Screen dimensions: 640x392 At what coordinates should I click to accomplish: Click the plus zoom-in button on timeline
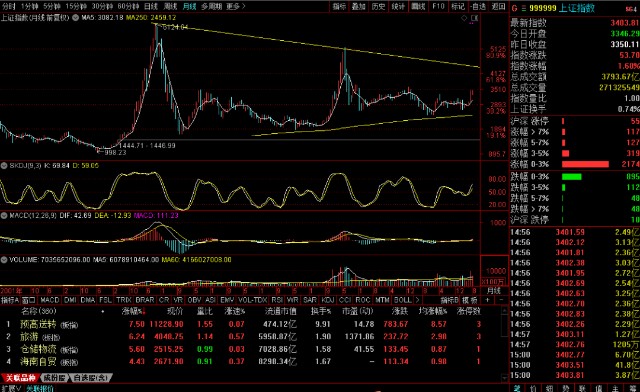[487, 300]
